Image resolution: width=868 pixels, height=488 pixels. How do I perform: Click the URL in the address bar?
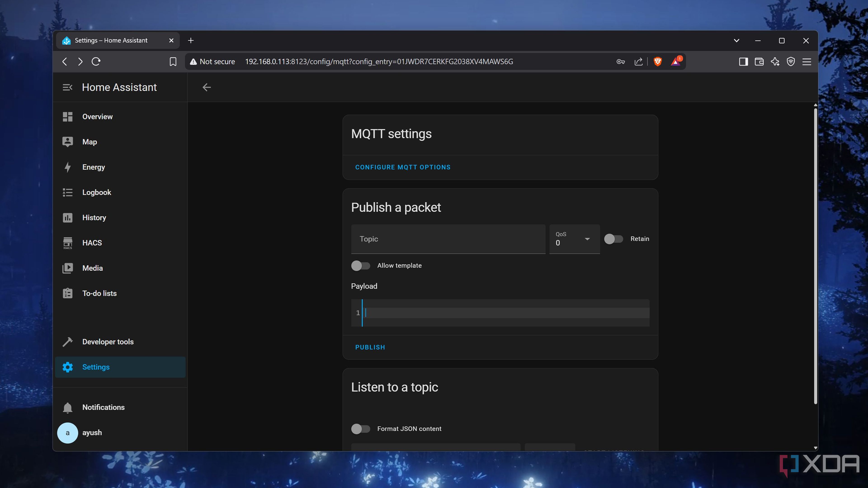tap(379, 62)
